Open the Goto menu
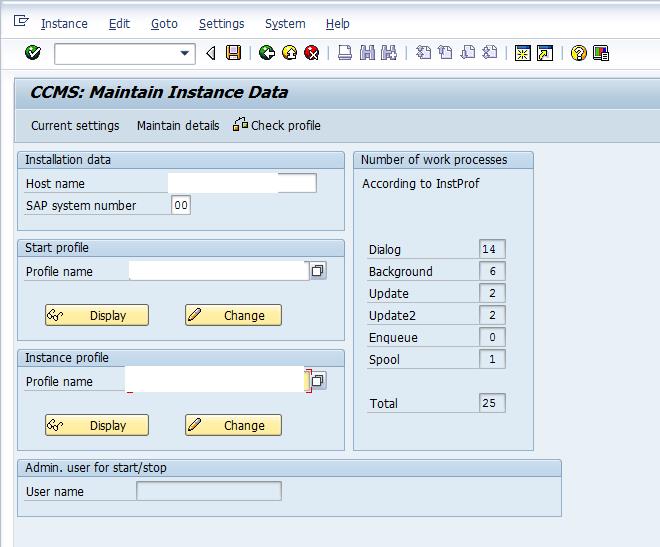Image resolution: width=660 pixels, height=547 pixels. [164, 23]
